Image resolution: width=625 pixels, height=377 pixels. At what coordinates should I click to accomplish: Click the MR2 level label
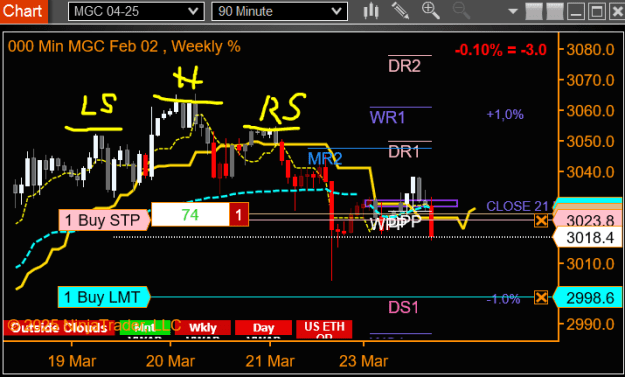tap(325, 159)
